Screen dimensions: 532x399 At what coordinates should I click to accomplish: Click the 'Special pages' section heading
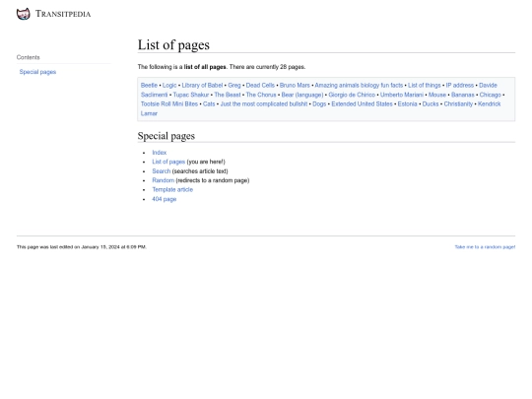tap(166, 136)
